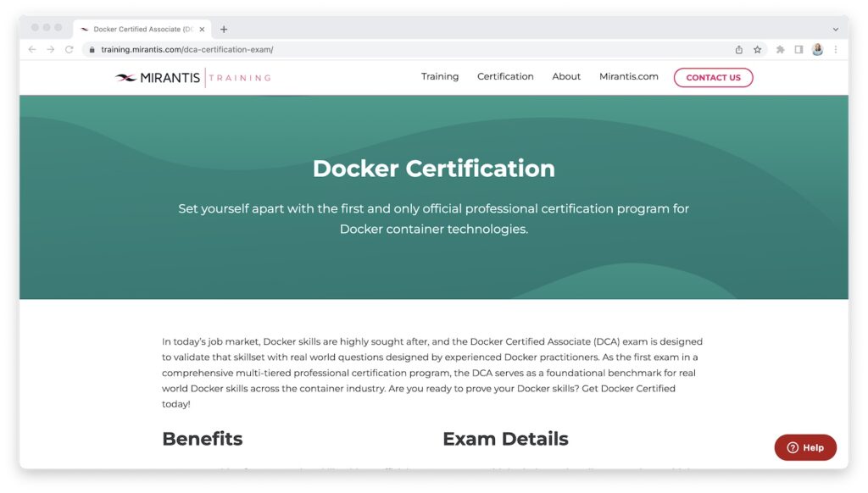Toggle the browser side panel icon
Viewport: 868px width, 493px height.
click(x=798, y=49)
